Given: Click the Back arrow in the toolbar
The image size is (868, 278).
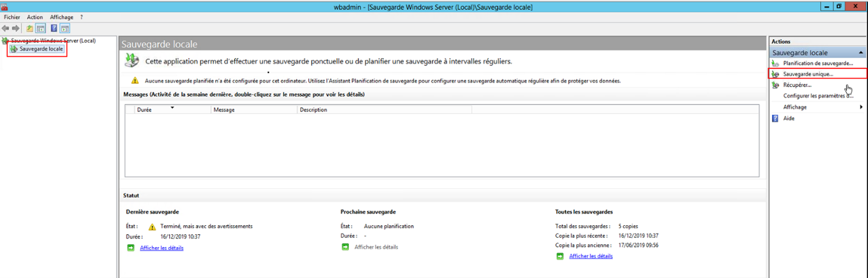Looking at the screenshot, I should pyautogui.click(x=6, y=28).
